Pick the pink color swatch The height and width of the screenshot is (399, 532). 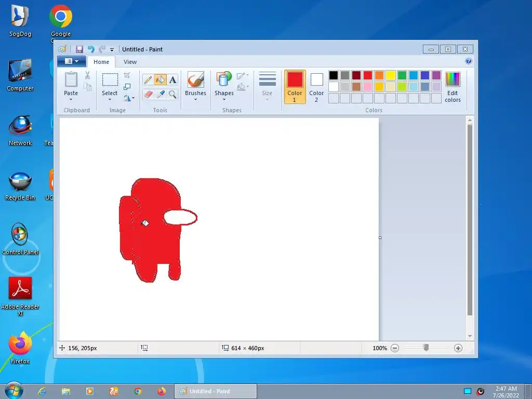coord(367,87)
